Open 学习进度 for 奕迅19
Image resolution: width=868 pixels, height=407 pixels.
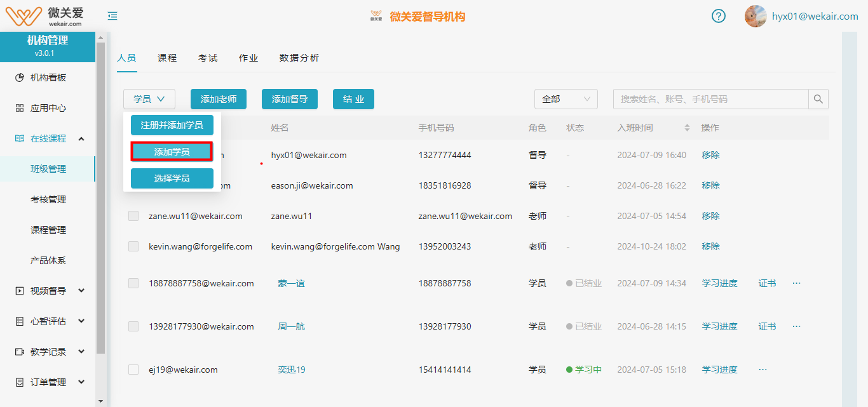pos(719,370)
